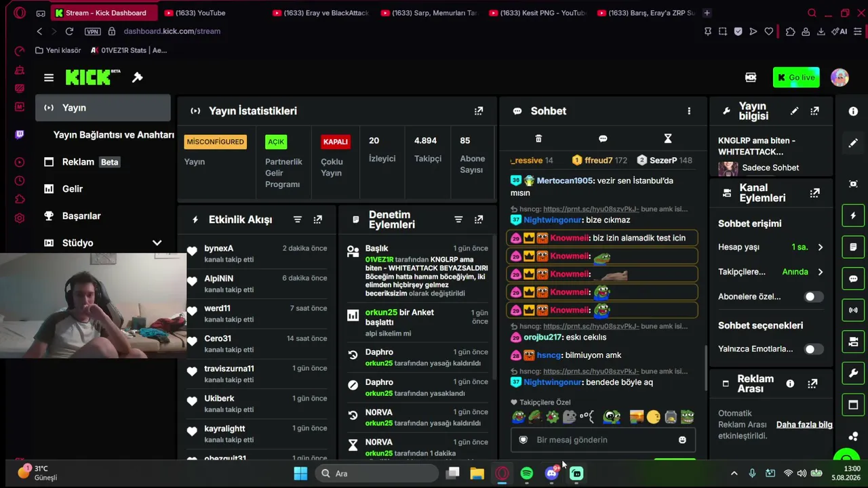Click the trash icon in the chat toolbar
This screenshot has width=868, height=488.
tap(538, 138)
